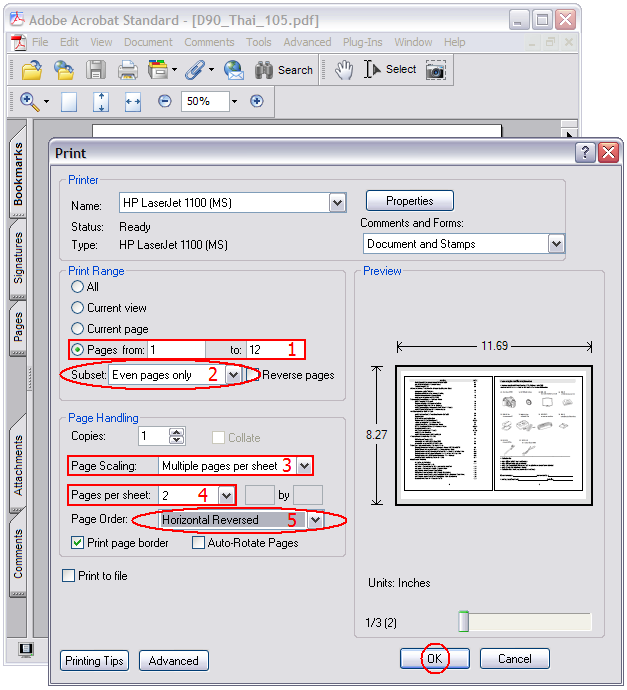The width and height of the screenshot is (627, 690).
Task: Click the Advanced print button
Action: point(174,661)
